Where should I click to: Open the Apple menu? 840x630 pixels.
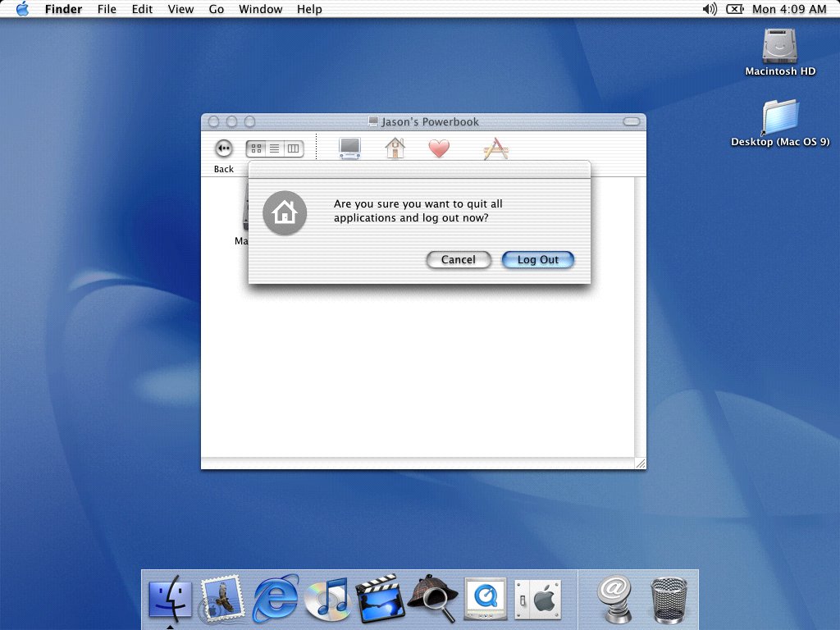pos(22,9)
